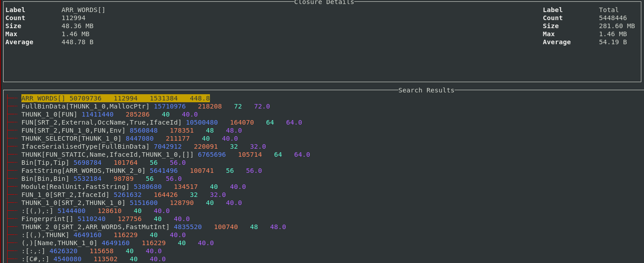Click the Closure Details panel title
The width and height of the screenshot is (644, 263).
tap(324, 2)
